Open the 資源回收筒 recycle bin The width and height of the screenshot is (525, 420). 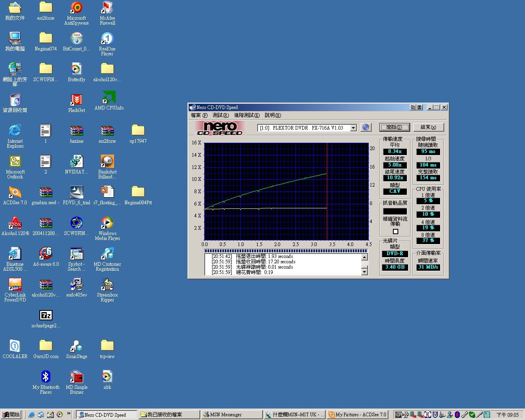tap(15, 103)
